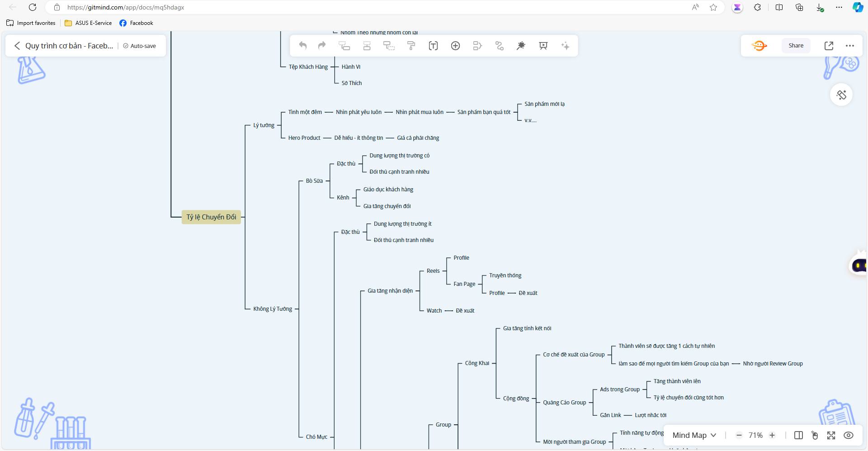Toggle split outline panel view
868x451 pixels.
[x=798, y=435]
